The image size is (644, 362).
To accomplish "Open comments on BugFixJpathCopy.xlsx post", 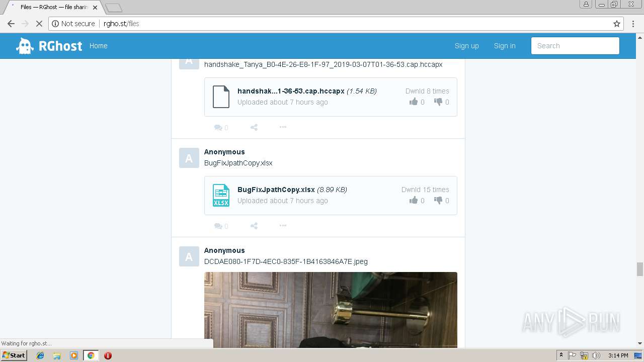I will 221,226.
